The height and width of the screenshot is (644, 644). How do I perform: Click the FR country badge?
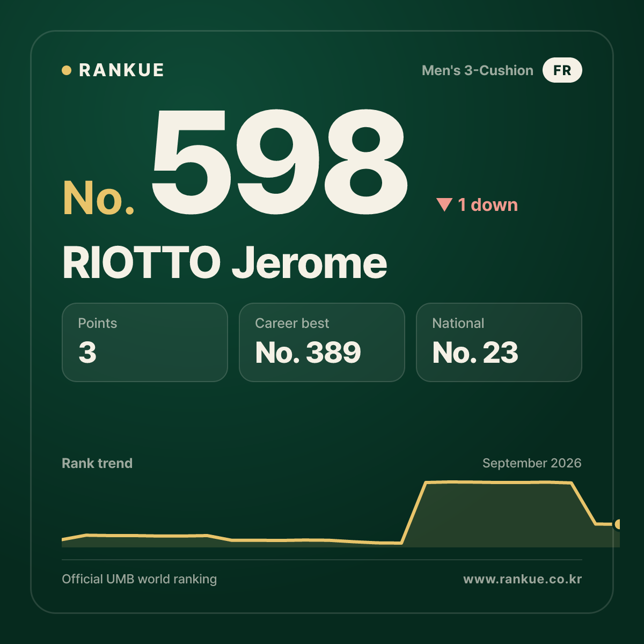(562, 70)
